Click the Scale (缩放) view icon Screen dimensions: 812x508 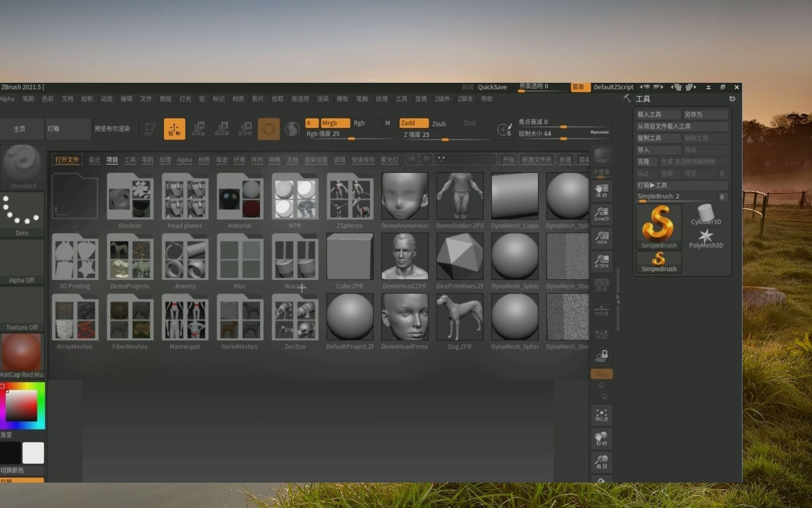click(x=601, y=462)
